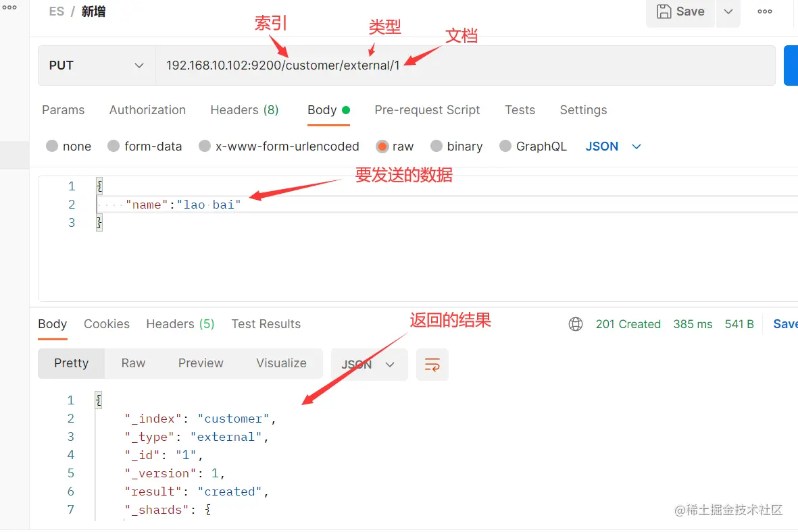Click the sidebar ellipsis icon

click(9, 7)
